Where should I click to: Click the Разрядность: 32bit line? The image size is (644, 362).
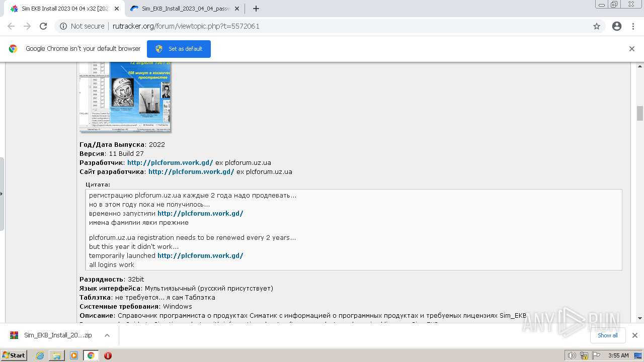tap(112, 279)
